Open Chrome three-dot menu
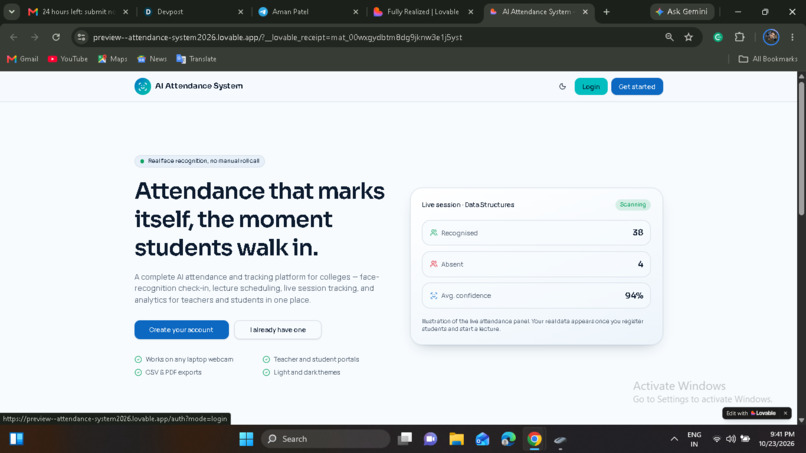806x453 pixels. point(793,37)
